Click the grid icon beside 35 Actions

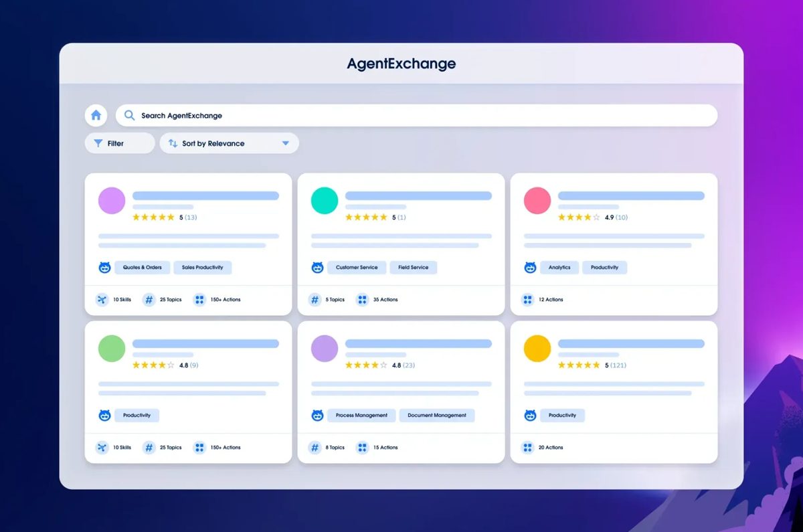tap(362, 300)
